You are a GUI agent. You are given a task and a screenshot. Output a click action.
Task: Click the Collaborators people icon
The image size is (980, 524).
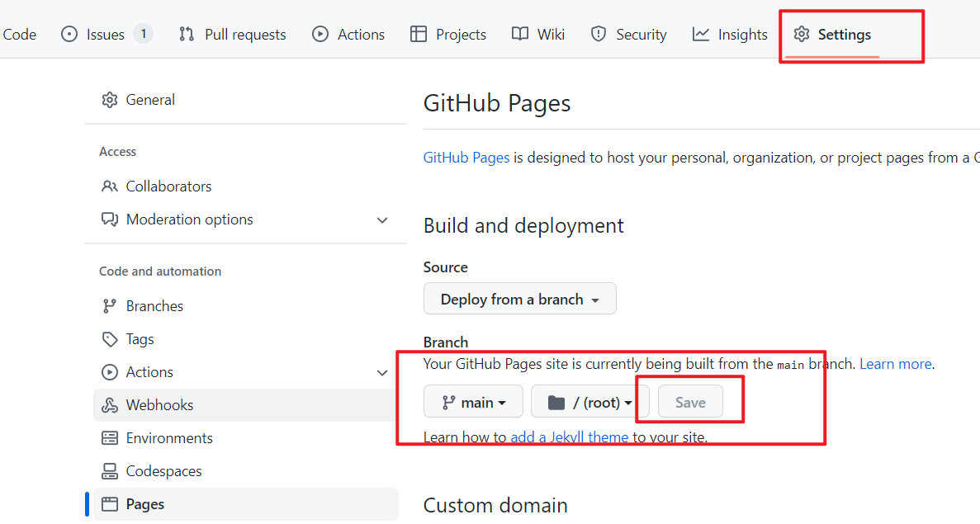click(109, 186)
